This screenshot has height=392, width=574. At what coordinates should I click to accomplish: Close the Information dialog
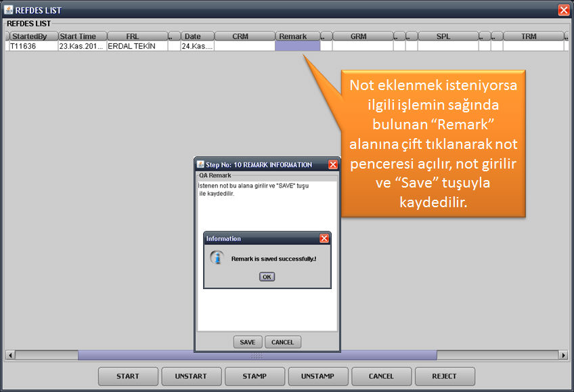[324, 238]
